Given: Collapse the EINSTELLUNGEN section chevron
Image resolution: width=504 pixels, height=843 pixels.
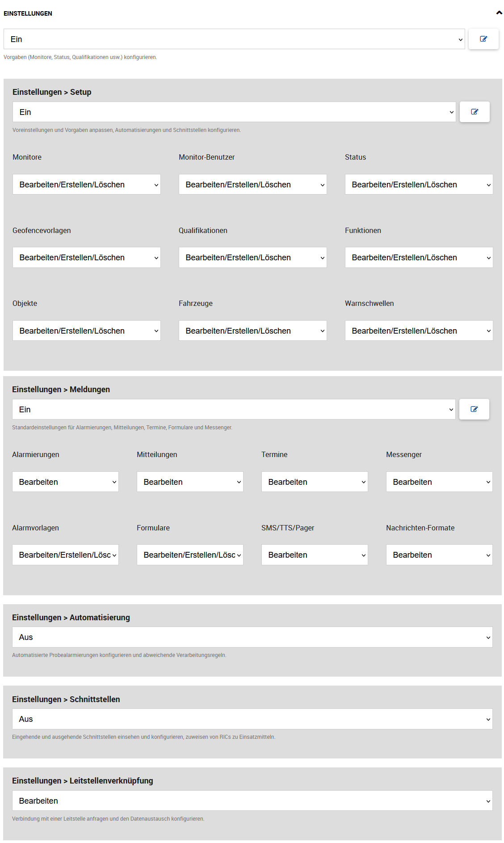Looking at the screenshot, I should (499, 13).
